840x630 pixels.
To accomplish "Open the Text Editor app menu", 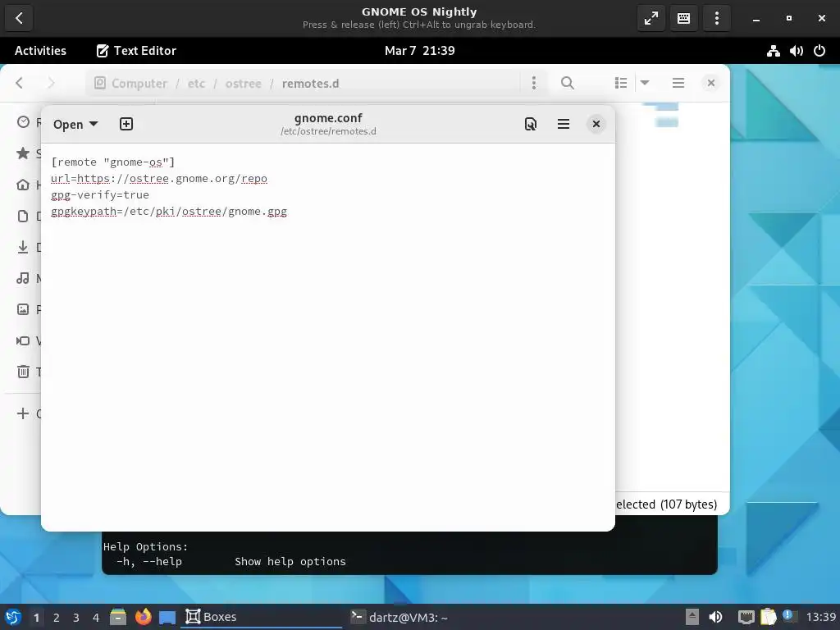I will (x=136, y=50).
